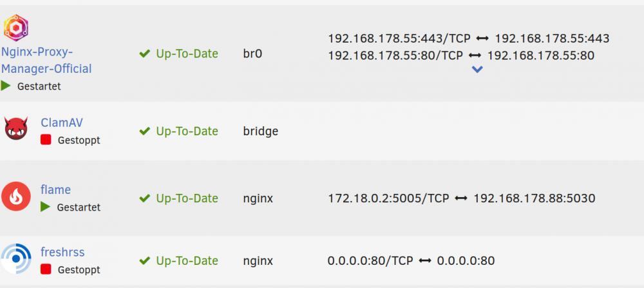Open the freshrss container name link
Screen dimensions: 644x288
[x=62, y=252]
